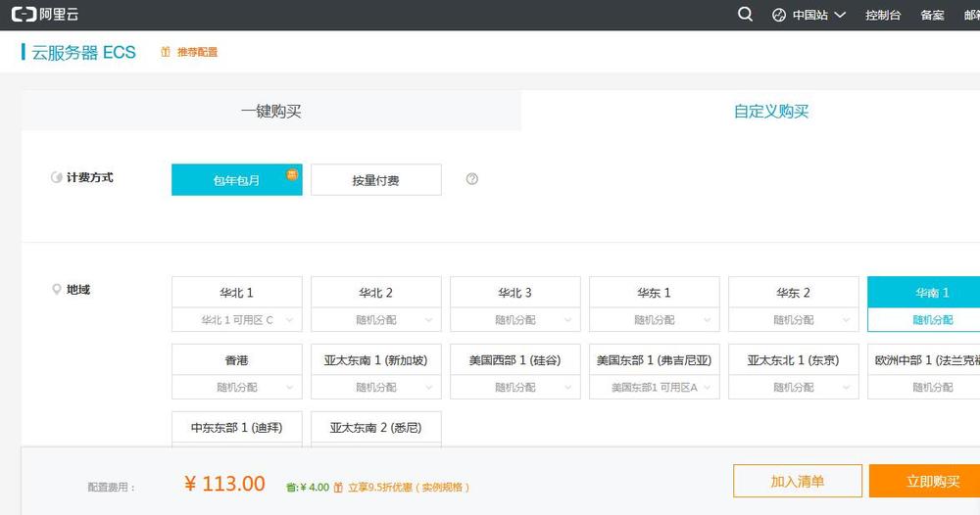The height and width of the screenshot is (515, 980).
Task: Select 美国东部 1 (弗吉尼亚) region
Action: coord(655,359)
